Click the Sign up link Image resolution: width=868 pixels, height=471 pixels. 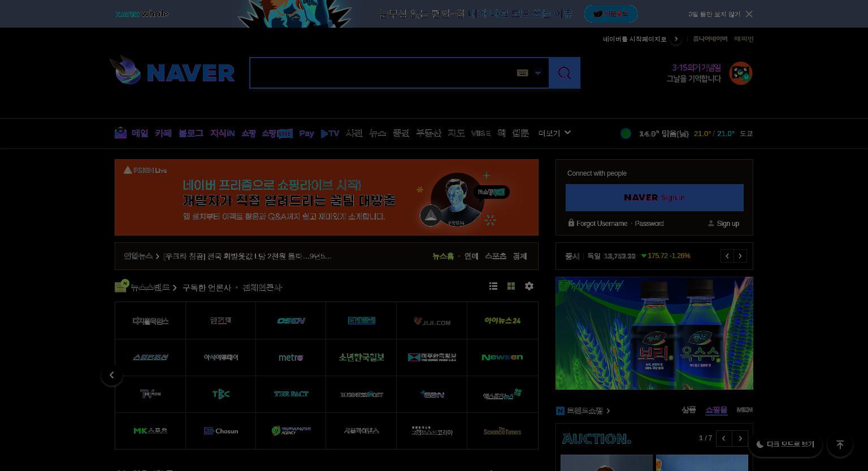pos(728,224)
